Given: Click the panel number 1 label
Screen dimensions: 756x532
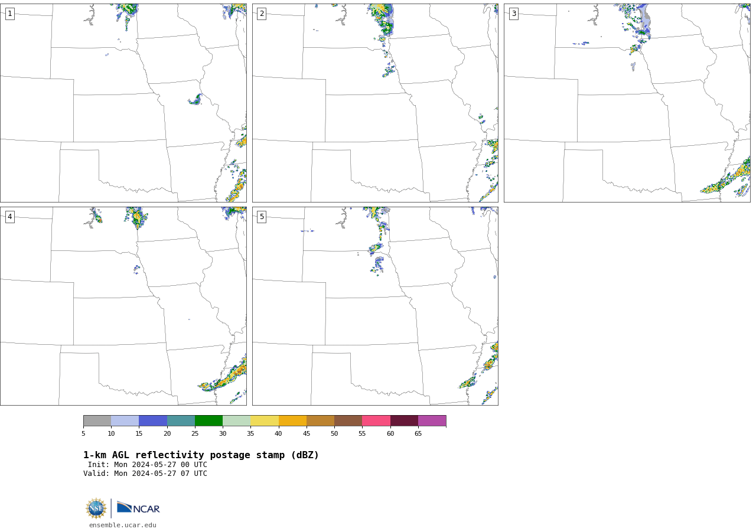Looking at the screenshot, I should coord(9,14).
